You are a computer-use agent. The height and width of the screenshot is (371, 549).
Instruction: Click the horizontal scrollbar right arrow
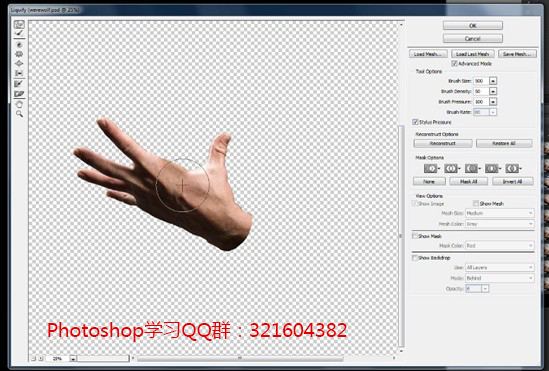(x=394, y=358)
